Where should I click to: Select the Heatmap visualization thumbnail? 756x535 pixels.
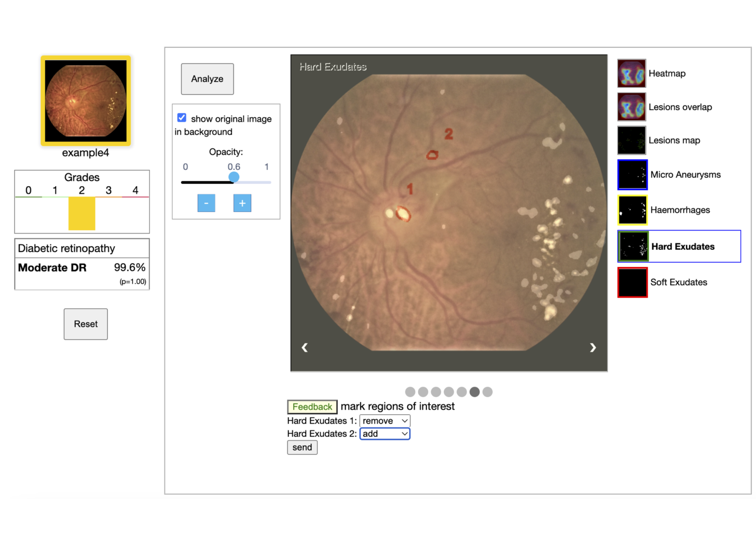[632, 73]
